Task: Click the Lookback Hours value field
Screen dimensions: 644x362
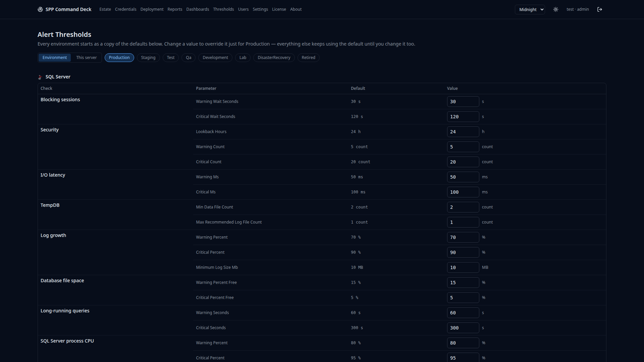Action: [x=463, y=132]
